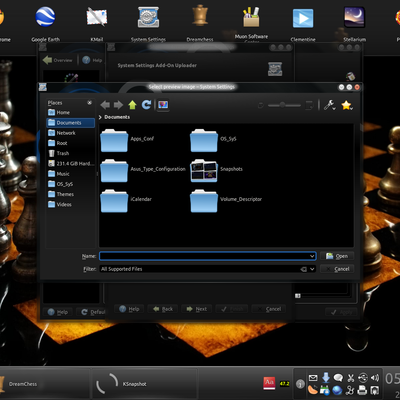Open the calendar reminder tray icon
Viewport: 400px width, 400px height.
click(x=325, y=390)
